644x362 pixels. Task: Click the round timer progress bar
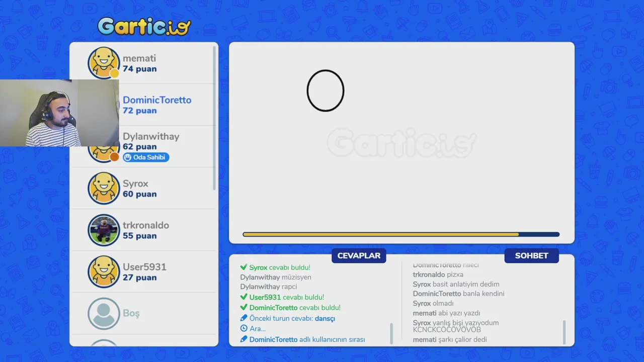point(401,234)
